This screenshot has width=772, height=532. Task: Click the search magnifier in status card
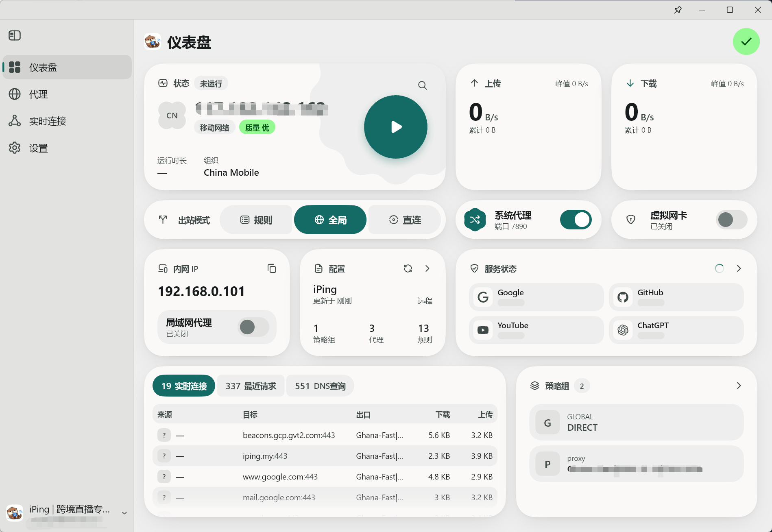[423, 85]
